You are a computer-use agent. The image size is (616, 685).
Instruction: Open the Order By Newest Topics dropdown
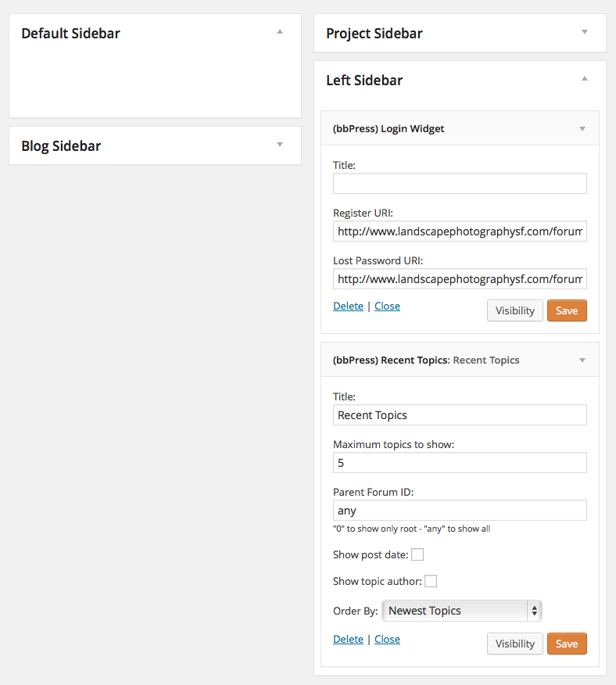point(462,611)
